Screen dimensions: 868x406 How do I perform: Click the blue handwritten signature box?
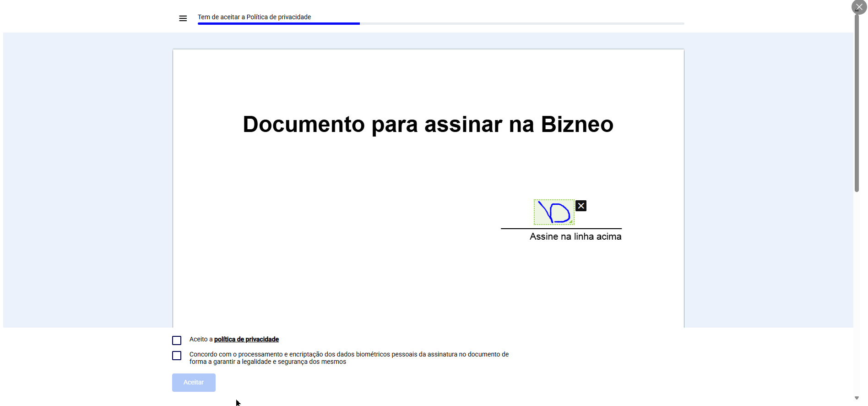[553, 212]
